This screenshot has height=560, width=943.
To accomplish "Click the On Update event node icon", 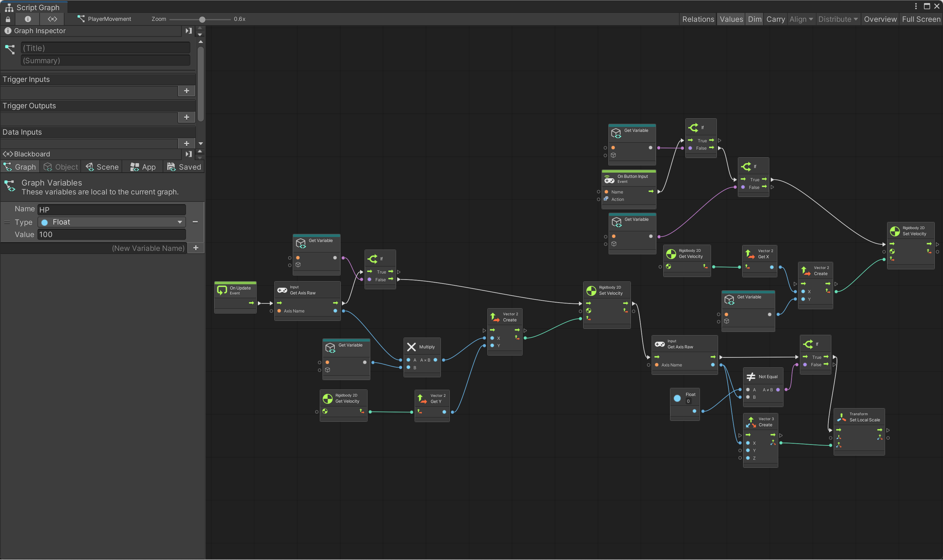I will (222, 290).
